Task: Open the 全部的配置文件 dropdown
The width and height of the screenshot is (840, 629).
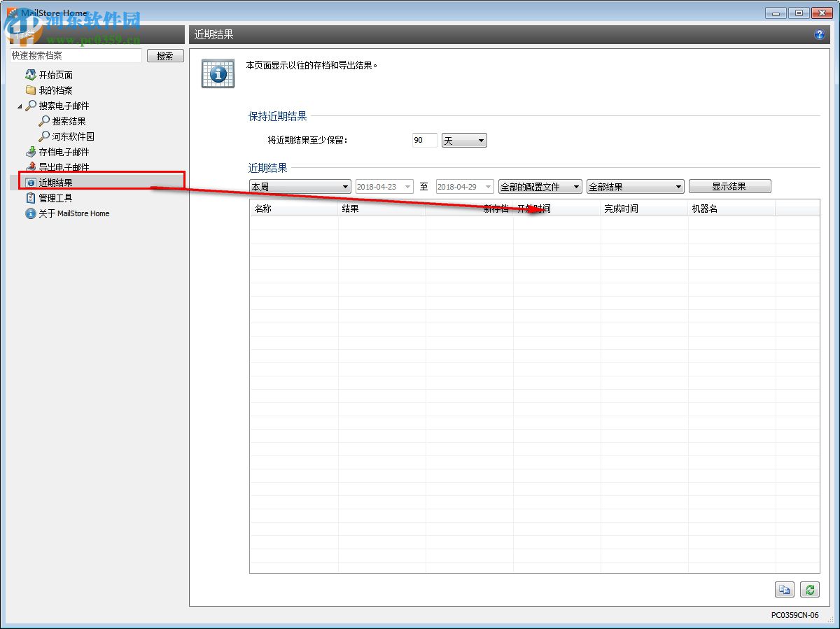Action: coord(540,187)
